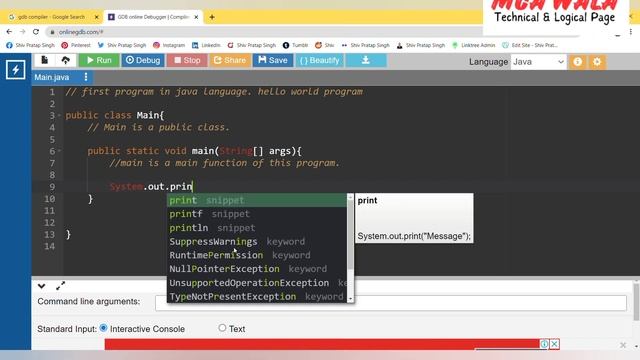The height and width of the screenshot is (360, 640).
Task: Open the editor settings gear icon
Action: (x=597, y=62)
